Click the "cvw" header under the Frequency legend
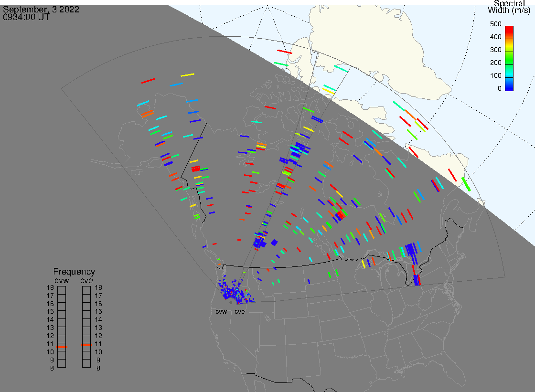 tap(62, 280)
